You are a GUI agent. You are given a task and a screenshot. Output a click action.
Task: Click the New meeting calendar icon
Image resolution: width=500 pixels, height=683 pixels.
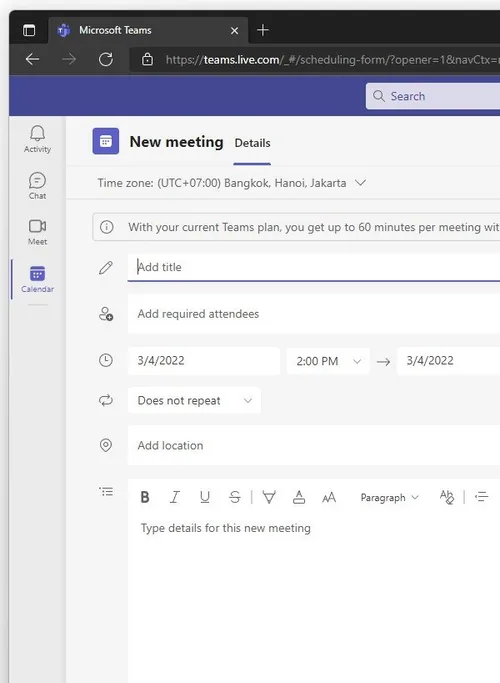[x=106, y=141]
